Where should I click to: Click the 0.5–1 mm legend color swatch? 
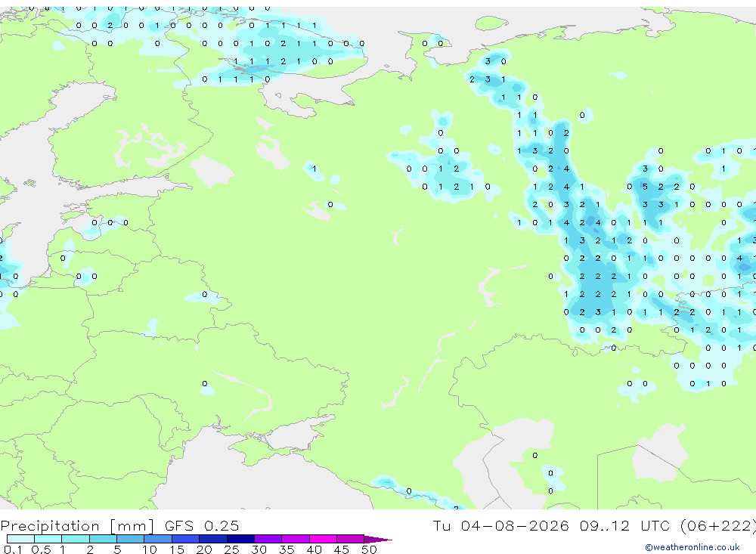pyautogui.click(x=48, y=539)
